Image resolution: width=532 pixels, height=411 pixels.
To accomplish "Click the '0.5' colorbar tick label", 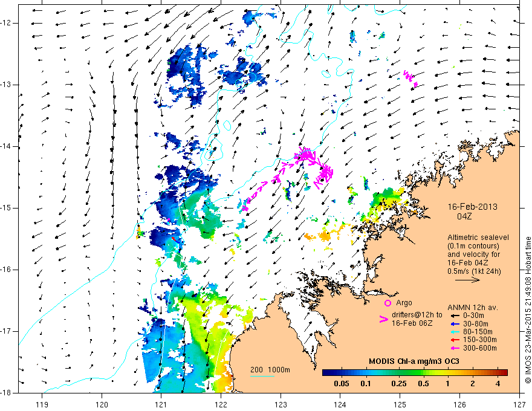I will pos(423,384).
